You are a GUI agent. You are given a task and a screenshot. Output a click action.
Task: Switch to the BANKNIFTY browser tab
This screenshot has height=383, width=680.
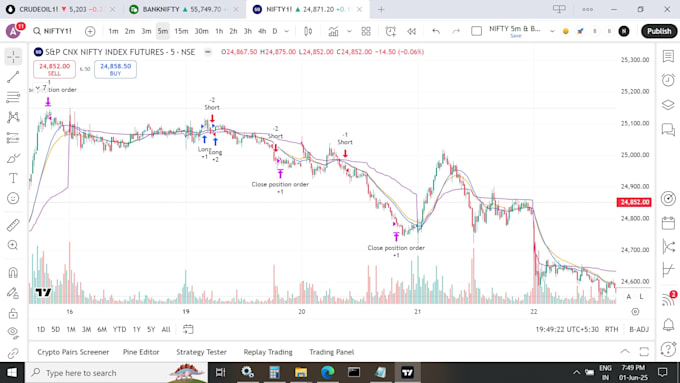point(184,9)
